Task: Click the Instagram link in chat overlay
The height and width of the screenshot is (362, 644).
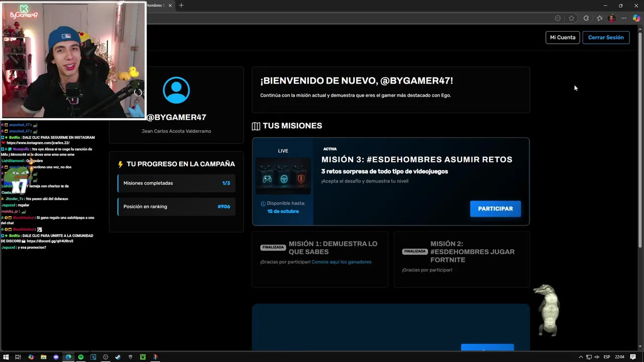Action: coord(38,143)
